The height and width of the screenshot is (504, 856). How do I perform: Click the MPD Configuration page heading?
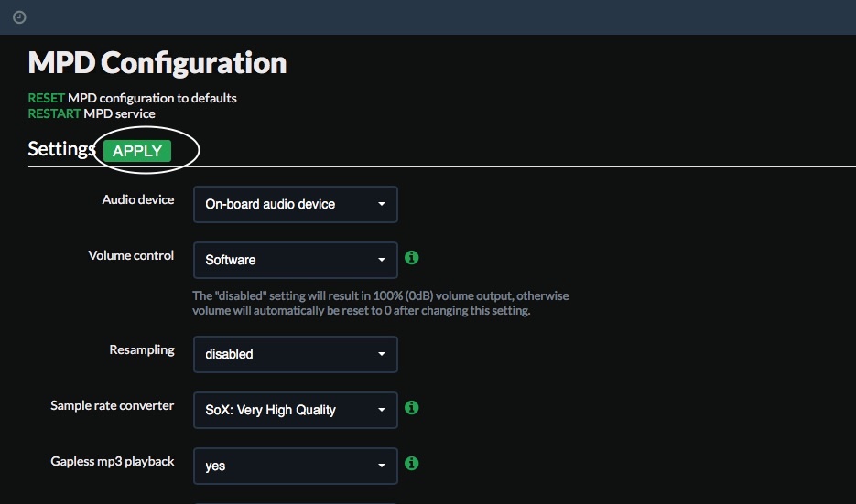click(157, 63)
